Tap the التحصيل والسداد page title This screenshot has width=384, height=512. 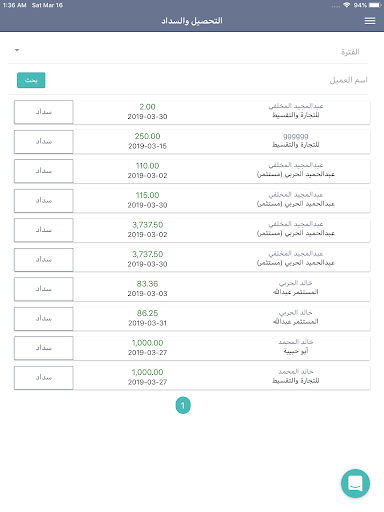point(192,21)
